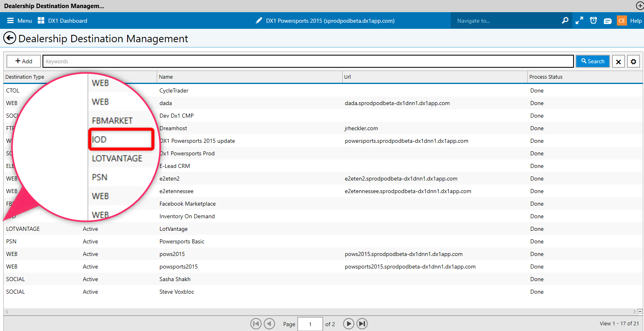644x331 pixels.
Task: Open the alarm clock reminders icon
Action: coord(593,21)
